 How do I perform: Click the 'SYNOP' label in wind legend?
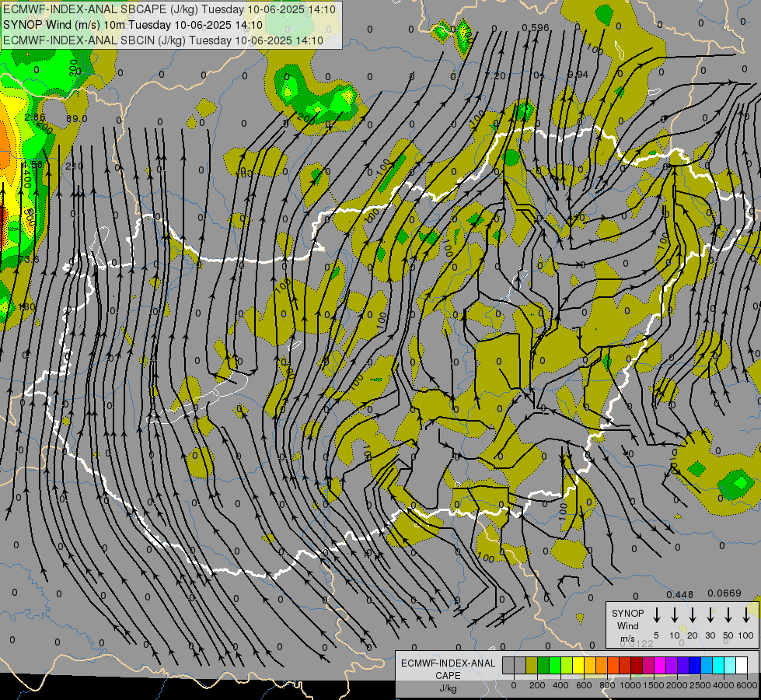coord(627,613)
